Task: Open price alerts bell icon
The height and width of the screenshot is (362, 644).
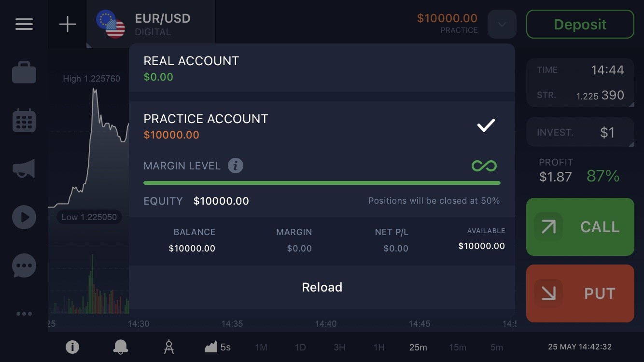Action: pyautogui.click(x=121, y=347)
